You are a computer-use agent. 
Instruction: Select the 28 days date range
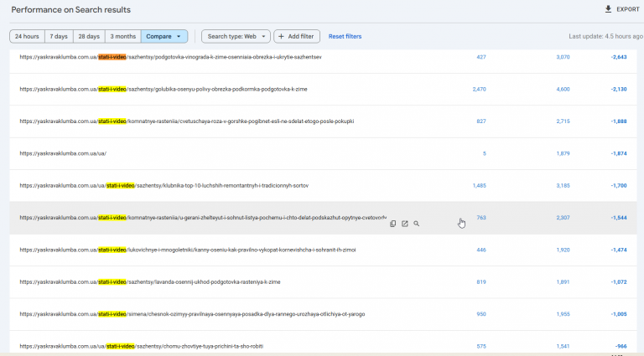89,37
